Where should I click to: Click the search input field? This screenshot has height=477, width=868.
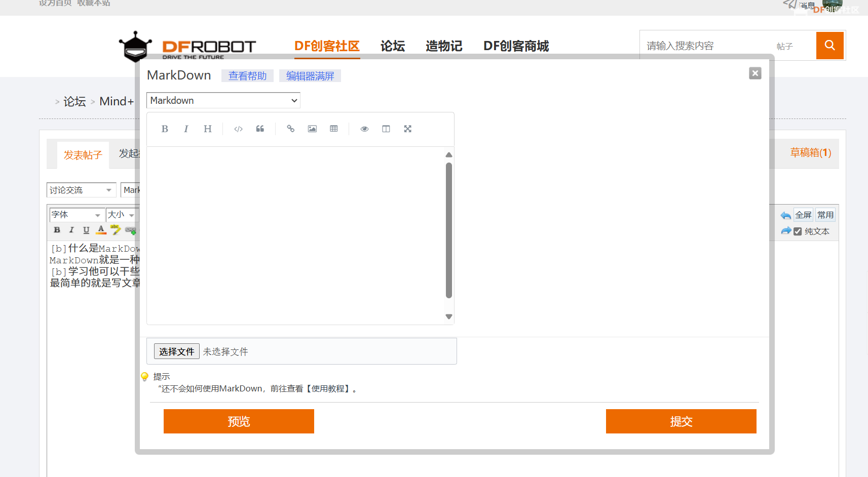click(707, 46)
